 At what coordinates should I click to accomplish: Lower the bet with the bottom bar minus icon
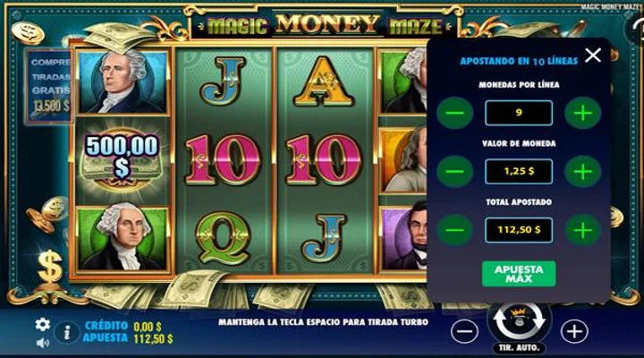point(464,331)
